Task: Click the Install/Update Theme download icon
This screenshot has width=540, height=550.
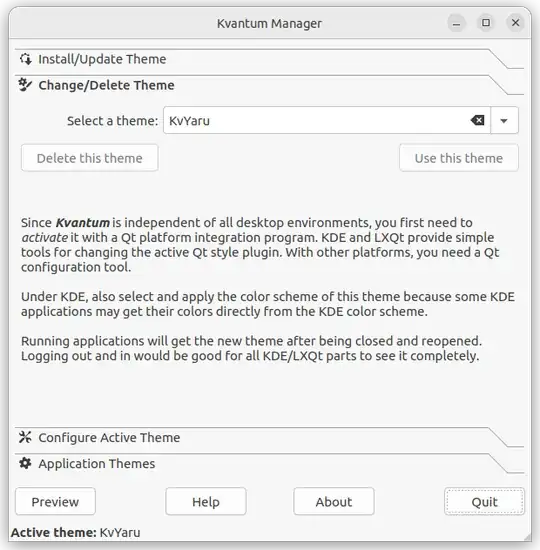Action: point(26,59)
